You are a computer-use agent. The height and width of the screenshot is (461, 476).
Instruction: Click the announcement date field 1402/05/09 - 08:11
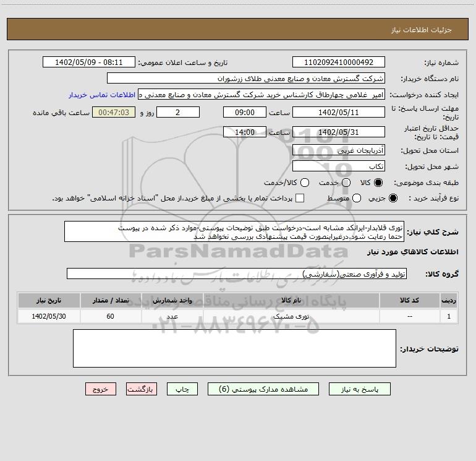click(88, 62)
